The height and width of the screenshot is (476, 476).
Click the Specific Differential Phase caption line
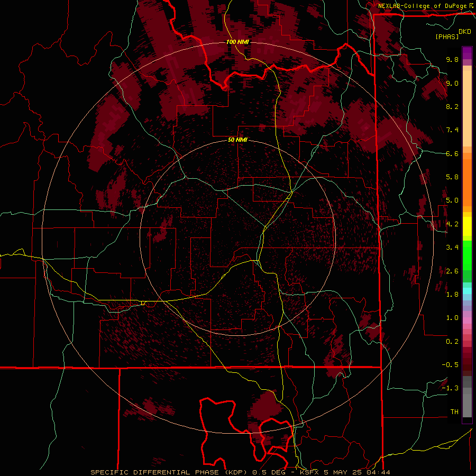(240, 472)
